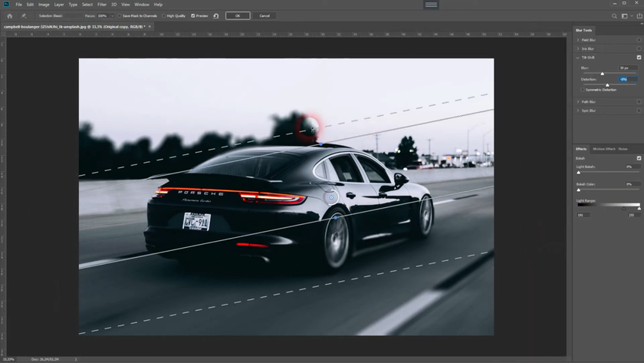Click the Light Range 191 field
644x363 pixels.
point(583,215)
